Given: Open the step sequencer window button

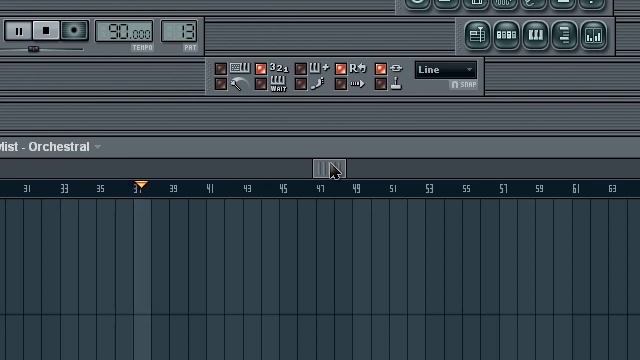Looking at the screenshot, I should [506, 36].
